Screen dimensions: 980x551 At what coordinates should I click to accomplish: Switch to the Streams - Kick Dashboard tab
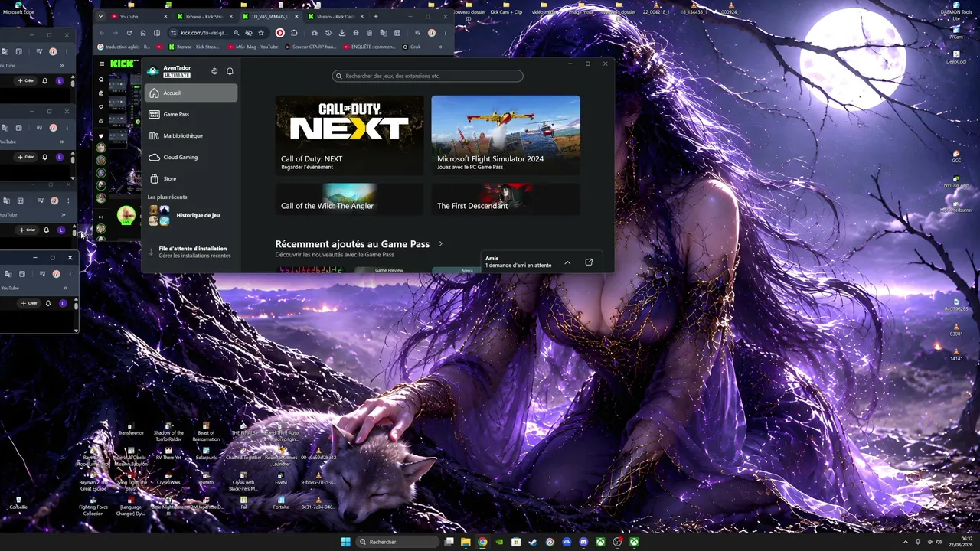tap(336, 16)
